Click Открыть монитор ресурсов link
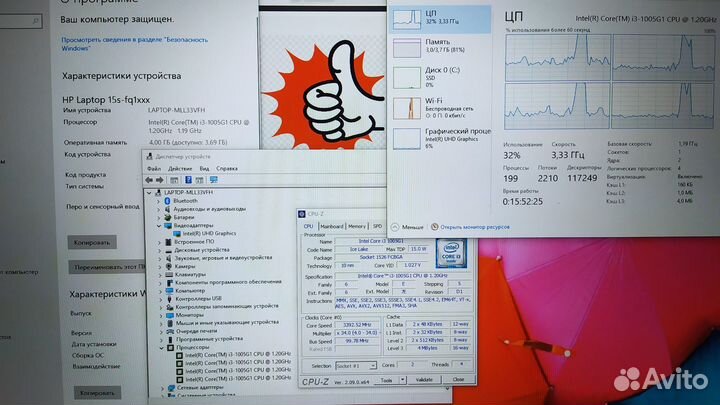 point(475,227)
